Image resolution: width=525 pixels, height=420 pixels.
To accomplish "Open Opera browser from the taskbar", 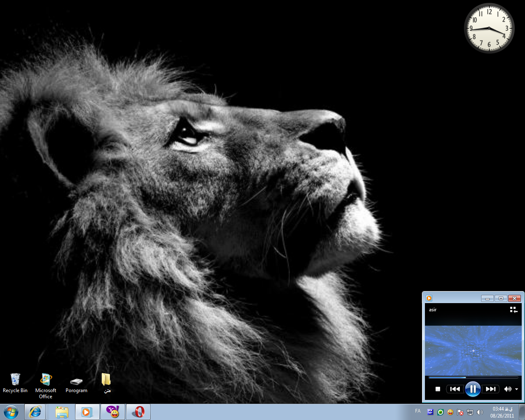I will click(x=138, y=412).
